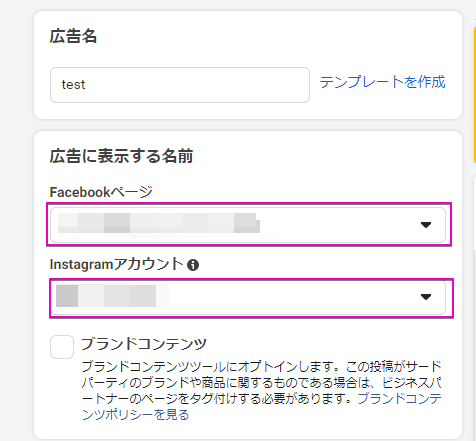Click the ブランドコンテンツ description paragraph

262,390
